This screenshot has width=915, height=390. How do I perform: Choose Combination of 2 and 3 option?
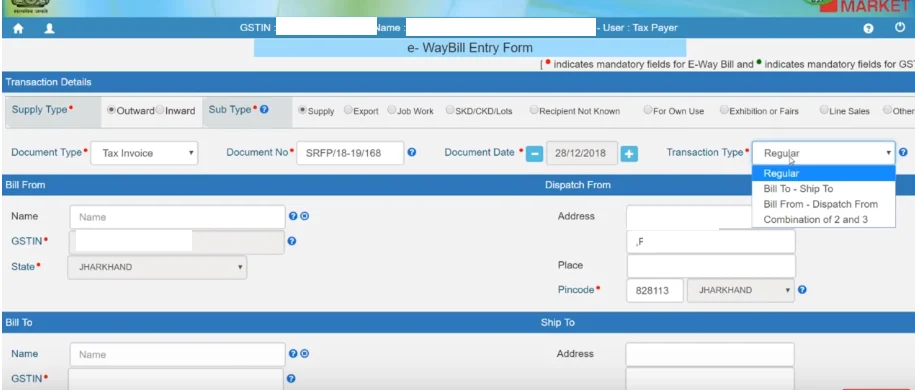pos(823,220)
